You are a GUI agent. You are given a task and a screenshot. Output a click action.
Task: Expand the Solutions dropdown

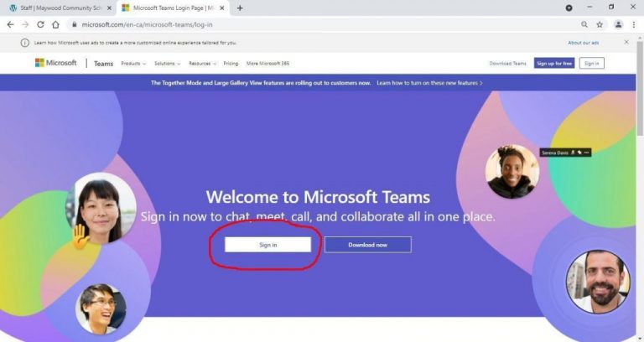click(x=167, y=64)
